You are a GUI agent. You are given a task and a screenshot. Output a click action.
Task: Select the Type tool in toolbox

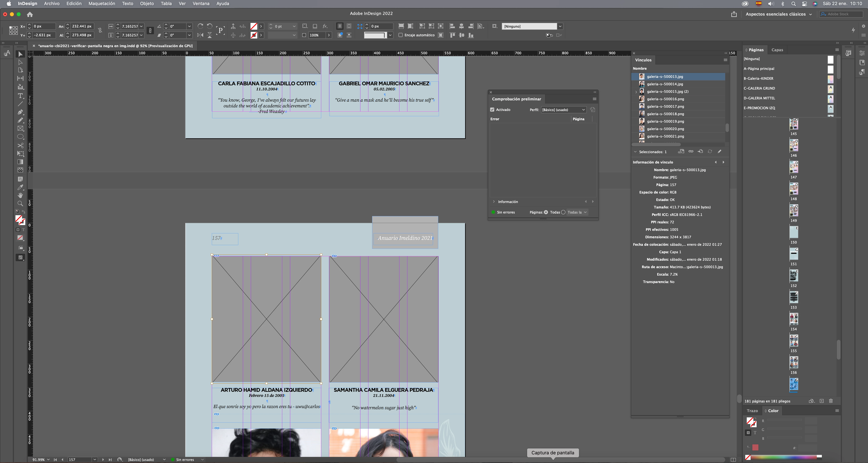[x=20, y=96]
